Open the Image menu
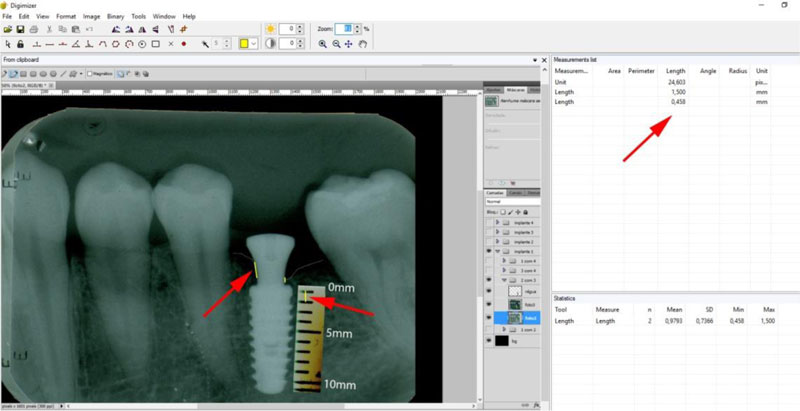This screenshot has height=411, width=800. click(92, 16)
